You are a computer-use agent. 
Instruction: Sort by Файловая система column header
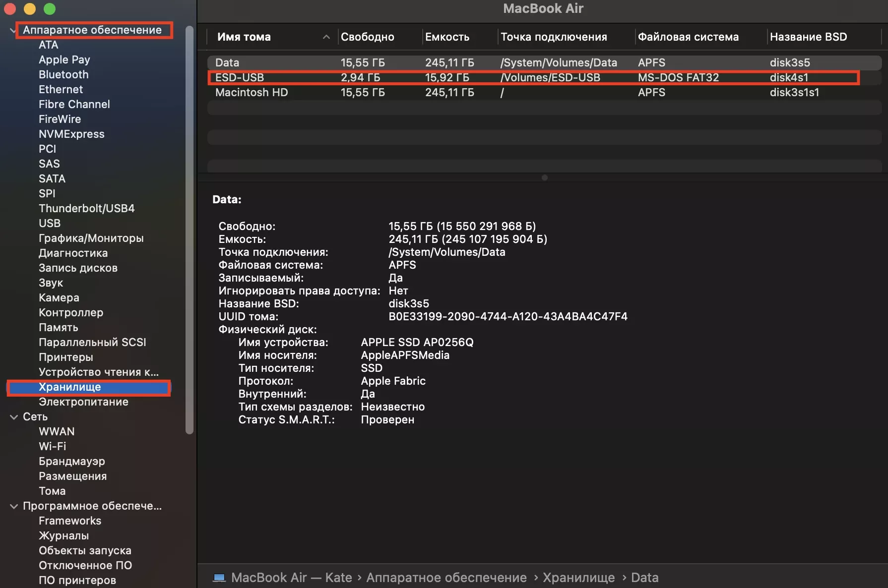pos(688,37)
